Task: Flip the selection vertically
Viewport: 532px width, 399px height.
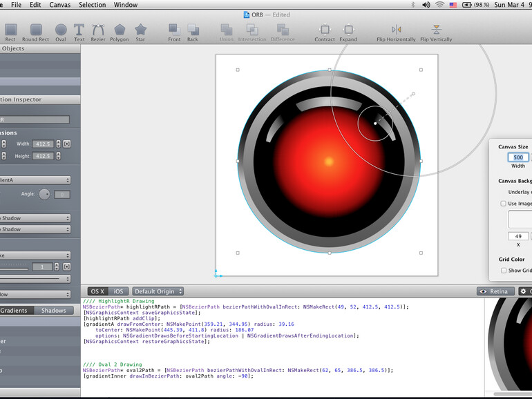Action: click(x=437, y=32)
